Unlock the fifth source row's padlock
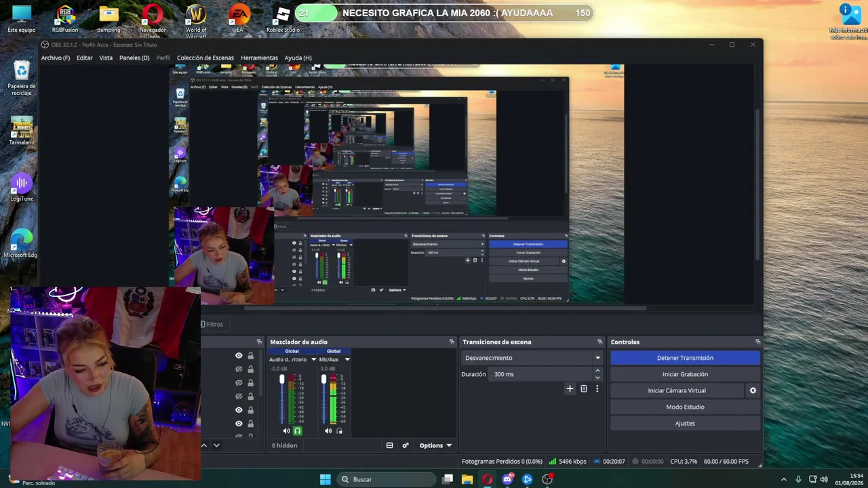The width and height of the screenshot is (868, 488). 250,409
